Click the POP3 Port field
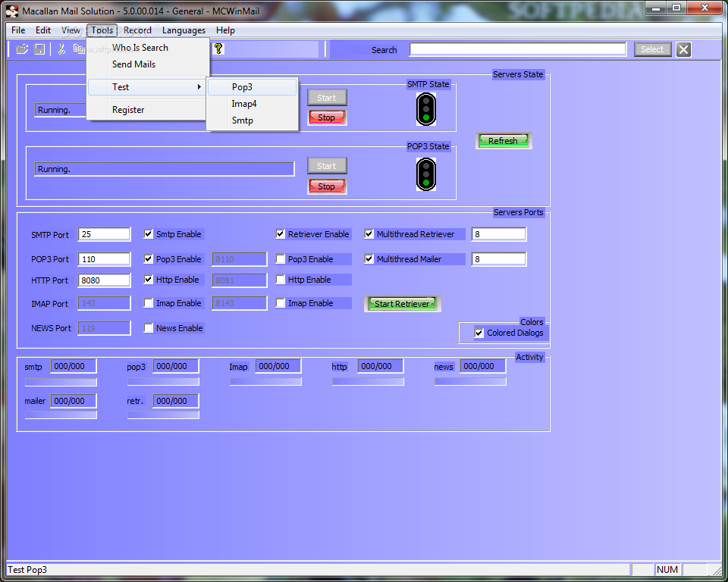The width and height of the screenshot is (728, 582). [105, 259]
